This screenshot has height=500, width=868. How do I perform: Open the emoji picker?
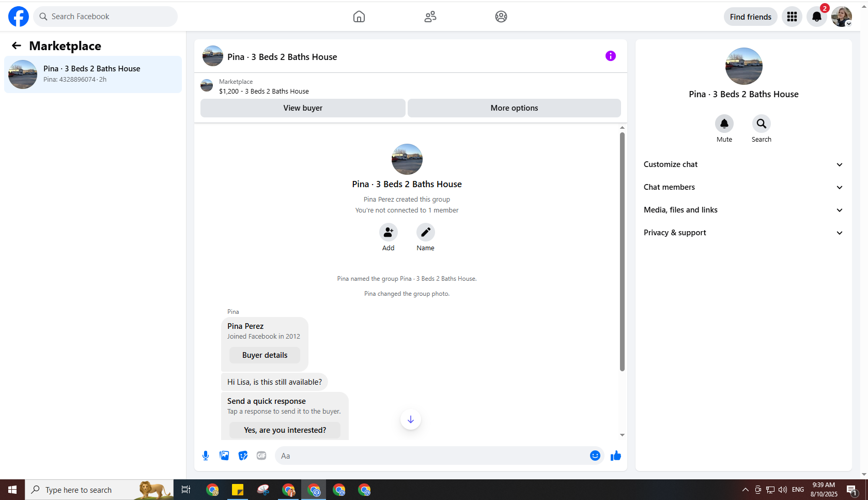(595, 456)
